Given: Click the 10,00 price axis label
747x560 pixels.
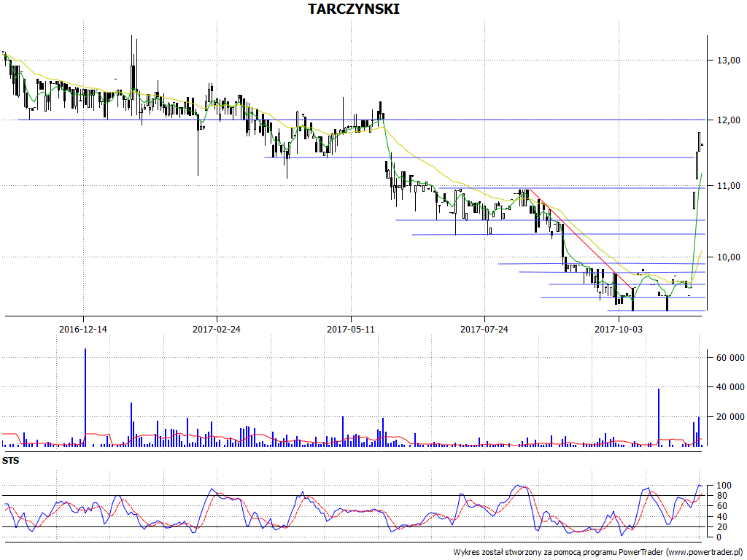Looking at the screenshot, I should (729, 257).
